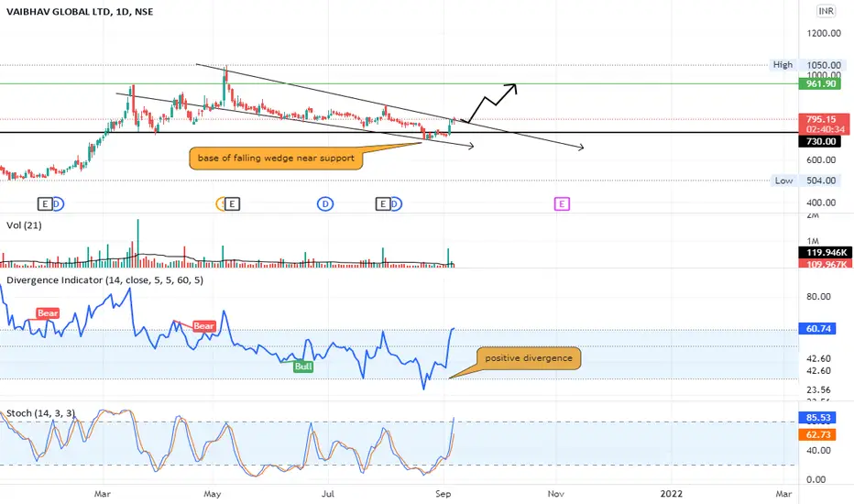Image resolution: width=854 pixels, height=504 pixels.
Task: Click the Nov label on time axis
Action: coord(555,494)
